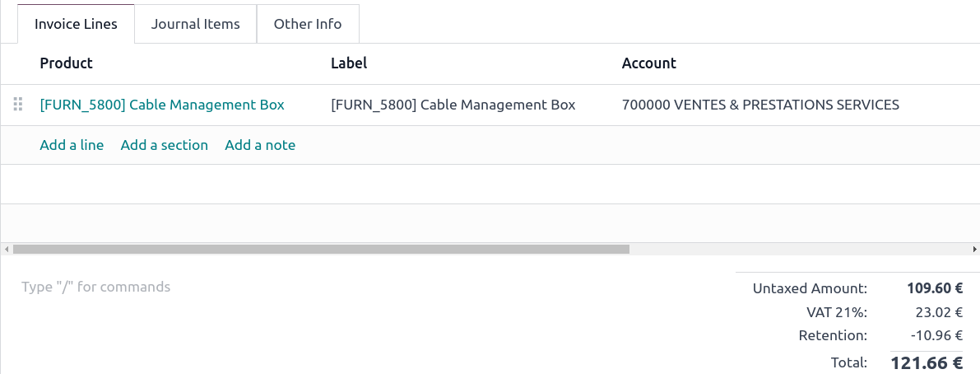Click the Label column header

349,63
